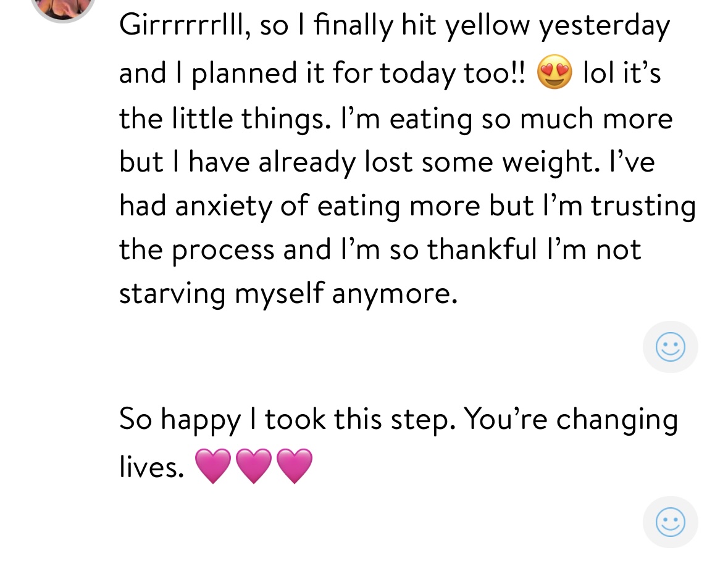Click the 'the little things.' phrase
The width and height of the screenshot is (728, 561).
225,118
